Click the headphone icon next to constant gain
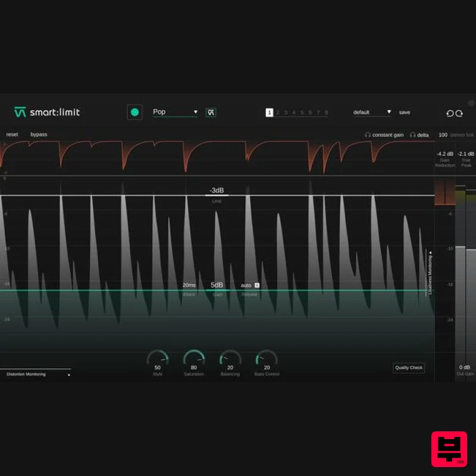The width and height of the screenshot is (476, 476). click(368, 135)
